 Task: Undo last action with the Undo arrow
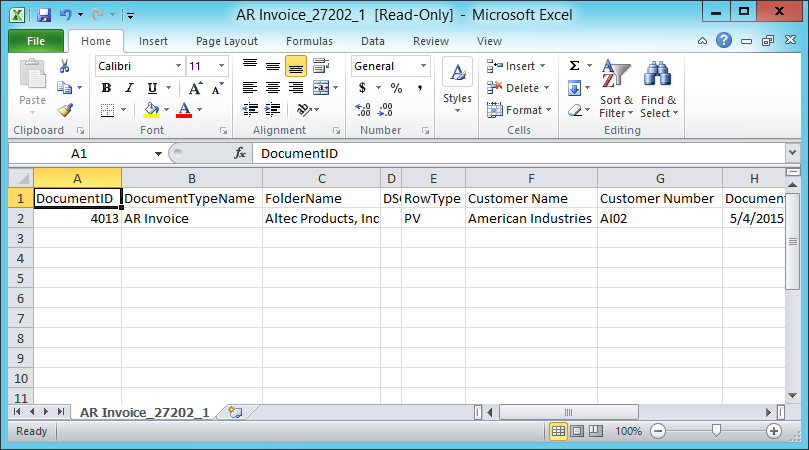click(x=66, y=15)
